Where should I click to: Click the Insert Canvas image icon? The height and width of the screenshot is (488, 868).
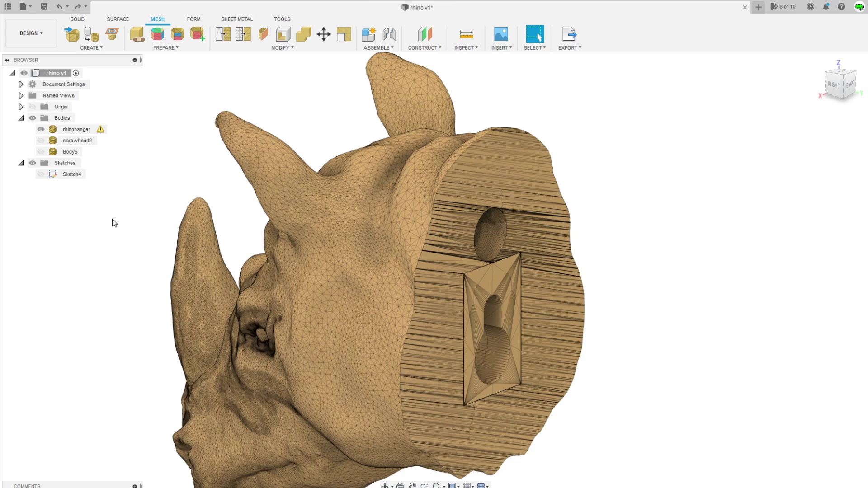(500, 34)
